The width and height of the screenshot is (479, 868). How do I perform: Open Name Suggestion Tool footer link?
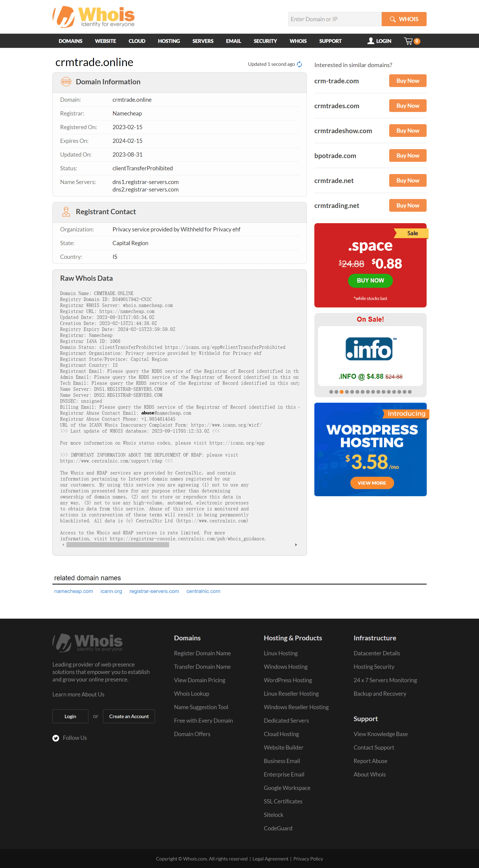coord(201,707)
